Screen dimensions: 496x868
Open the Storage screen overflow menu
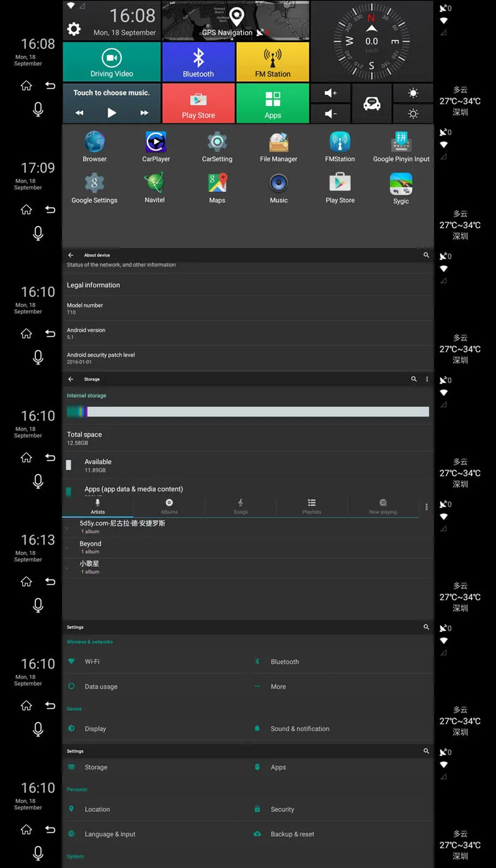pyautogui.click(x=427, y=379)
